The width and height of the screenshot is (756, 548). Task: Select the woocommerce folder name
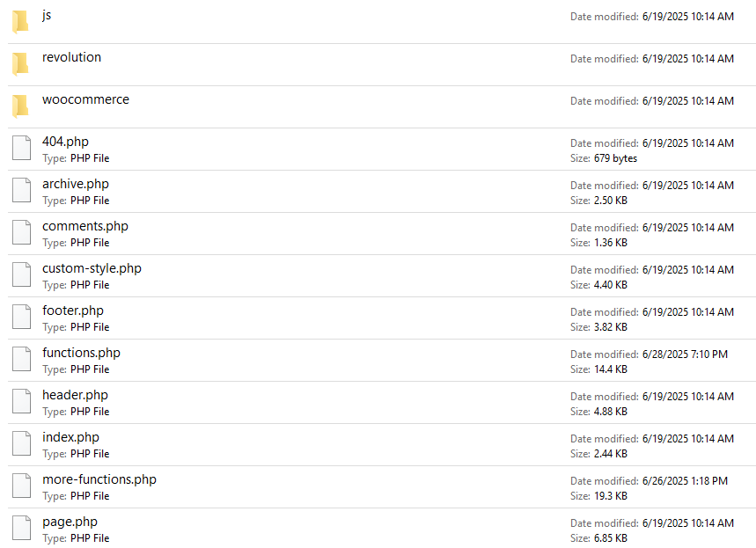pyautogui.click(x=85, y=99)
